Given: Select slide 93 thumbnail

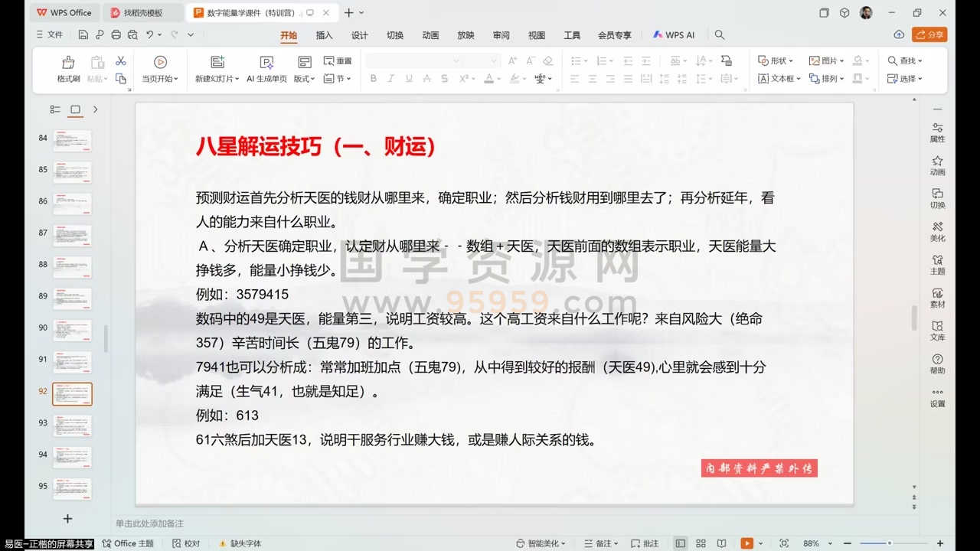Looking at the screenshot, I should tap(72, 425).
